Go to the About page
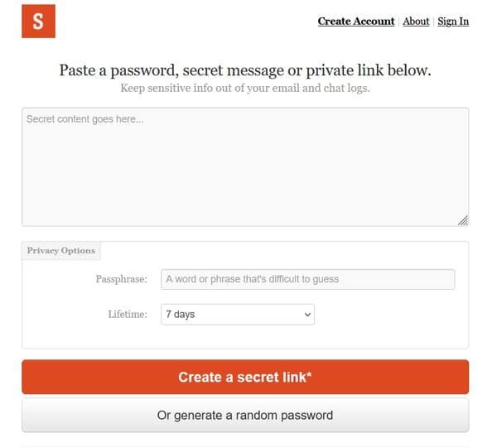 (416, 22)
